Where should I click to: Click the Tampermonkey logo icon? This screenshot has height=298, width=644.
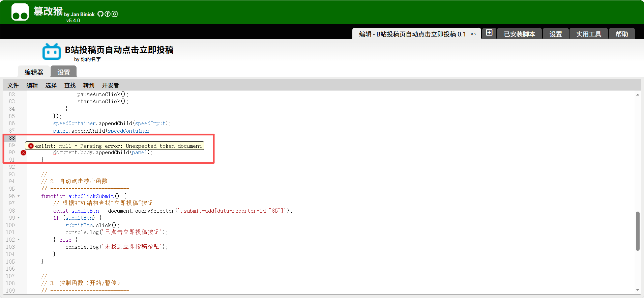click(20, 12)
